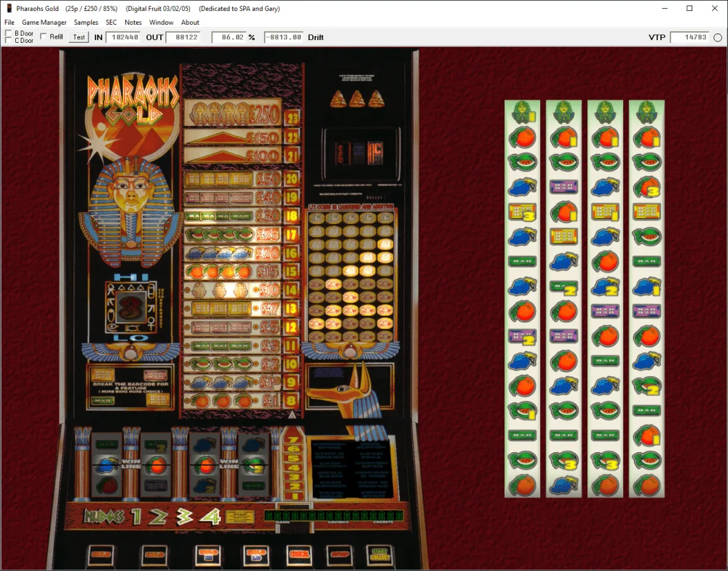Click the Nudges number 4 lamp
The height and width of the screenshot is (571, 728).
(210, 516)
